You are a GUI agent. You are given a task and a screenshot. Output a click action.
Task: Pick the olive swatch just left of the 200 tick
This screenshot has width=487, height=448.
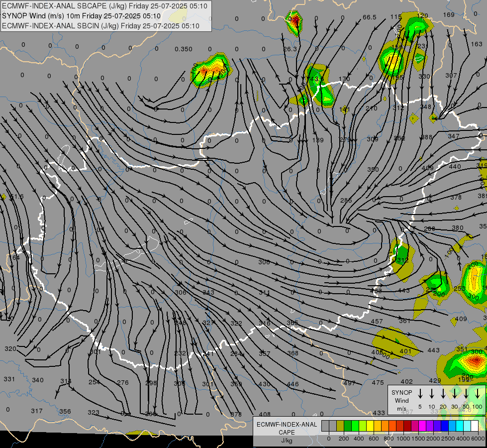pos(340,426)
